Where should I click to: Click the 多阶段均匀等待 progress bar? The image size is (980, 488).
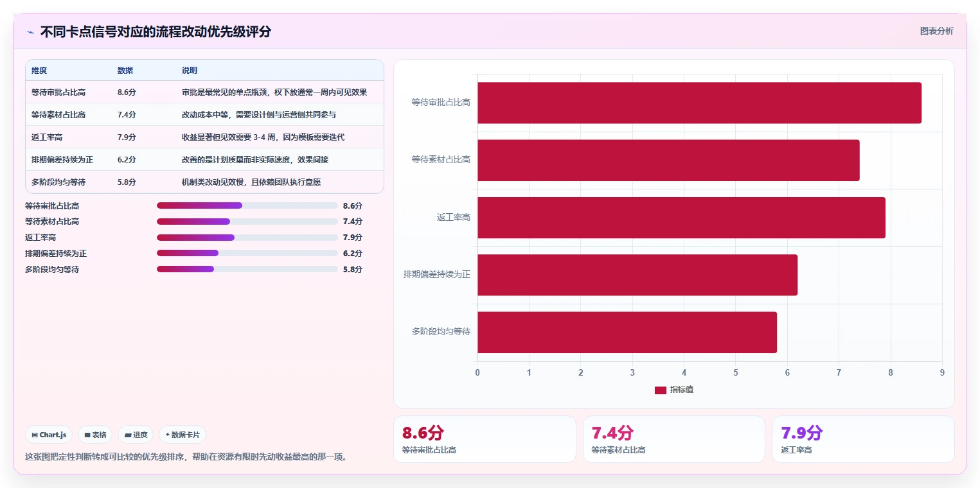247,269
